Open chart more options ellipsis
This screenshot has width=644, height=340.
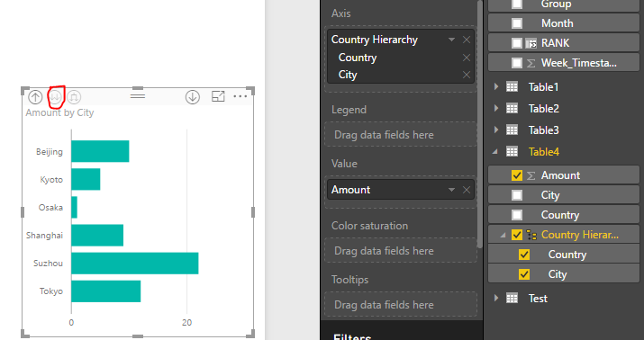tap(240, 96)
